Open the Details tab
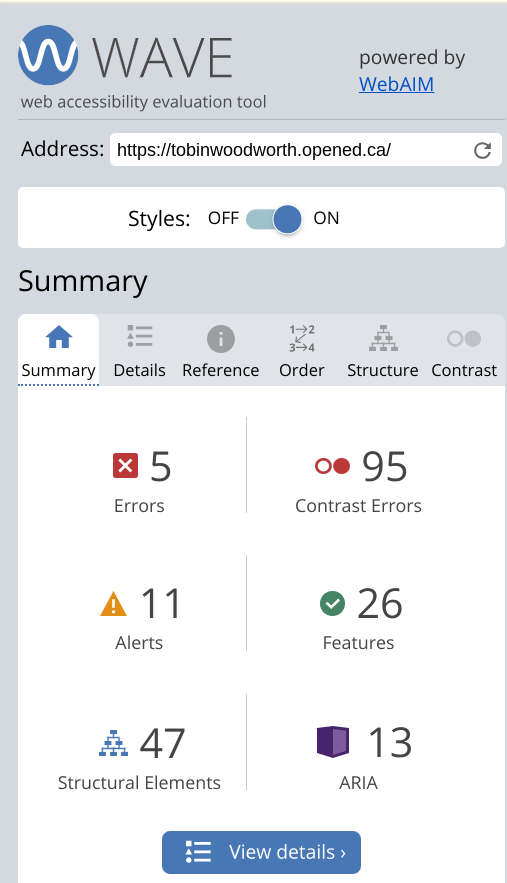Screen dimensions: 507x883 (140, 350)
